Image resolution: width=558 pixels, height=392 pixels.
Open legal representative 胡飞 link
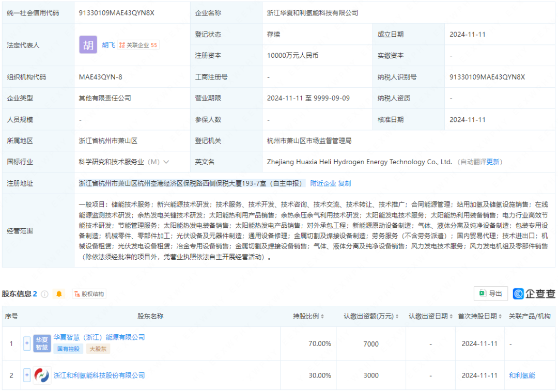coord(108,45)
